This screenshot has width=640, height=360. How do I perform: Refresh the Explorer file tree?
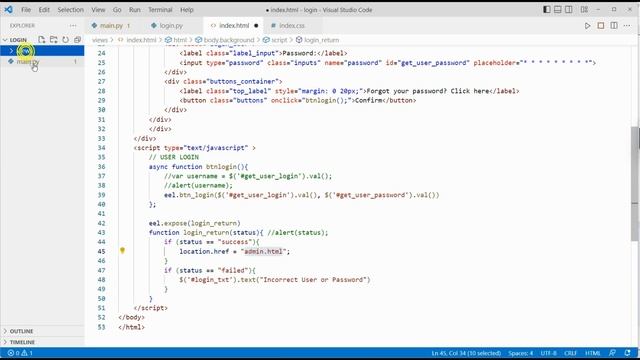[x=65, y=40]
